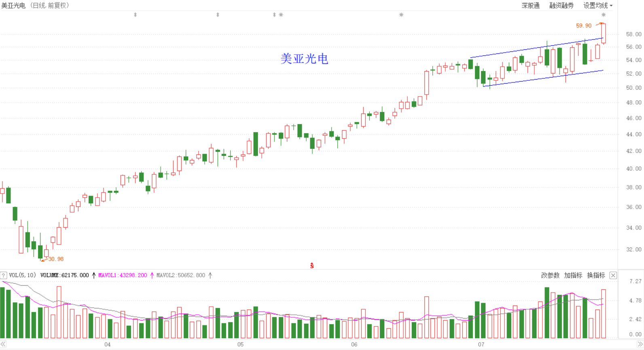The width and height of the screenshot is (644, 350).
Task: Open the May star marker next to the double arrow
Action: point(281,15)
